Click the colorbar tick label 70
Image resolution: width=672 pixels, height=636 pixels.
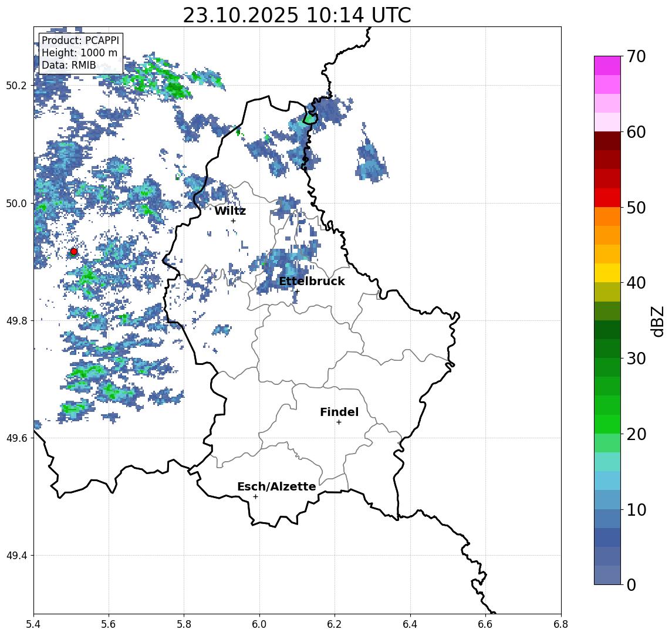pyautogui.click(x=636, y=56)
